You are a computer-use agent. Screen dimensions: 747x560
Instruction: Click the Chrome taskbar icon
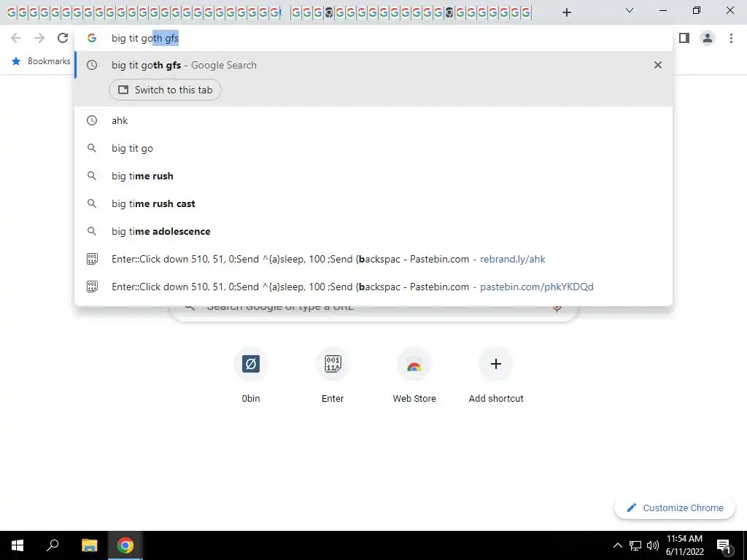(x=125, y=545)
